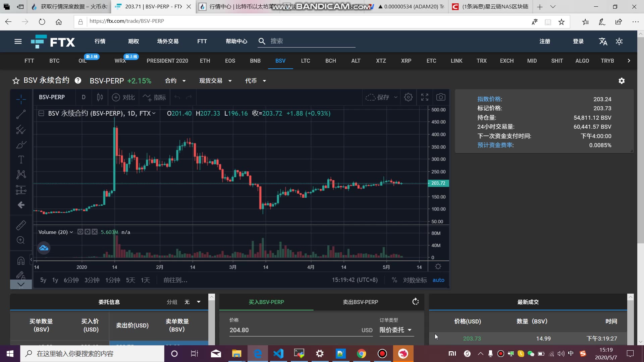Select the prediction and measurement tool

(x=21, y=190)
